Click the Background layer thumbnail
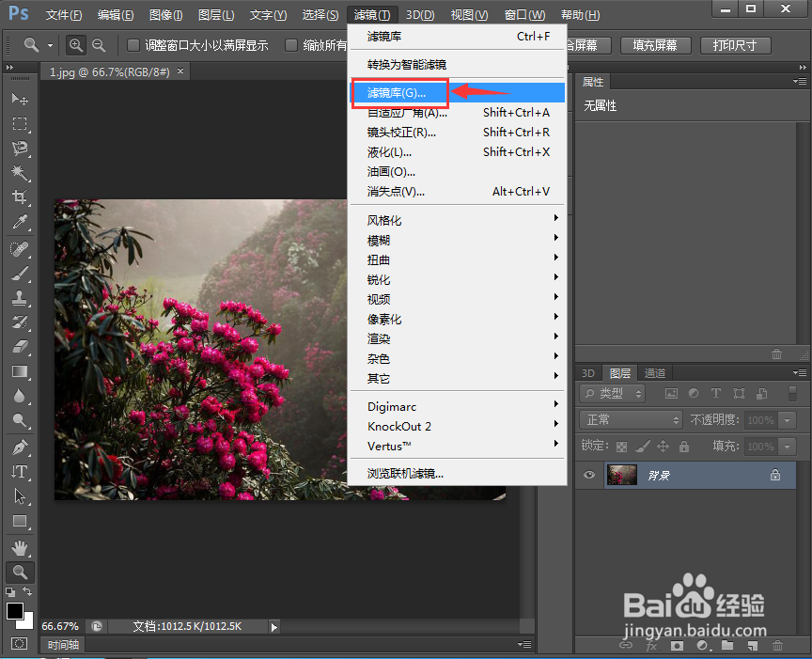The image size is (812, 659). point(621,475)
